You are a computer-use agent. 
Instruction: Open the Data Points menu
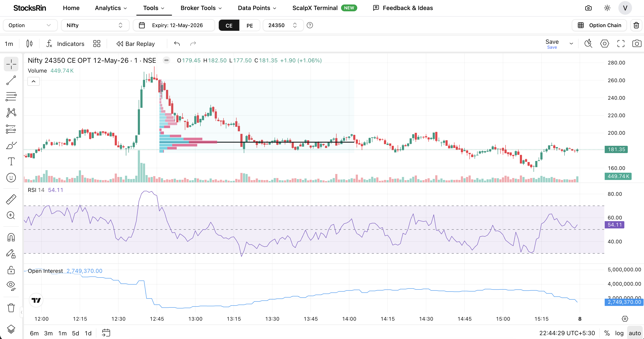pyautogui.click(x=257, y=8)
